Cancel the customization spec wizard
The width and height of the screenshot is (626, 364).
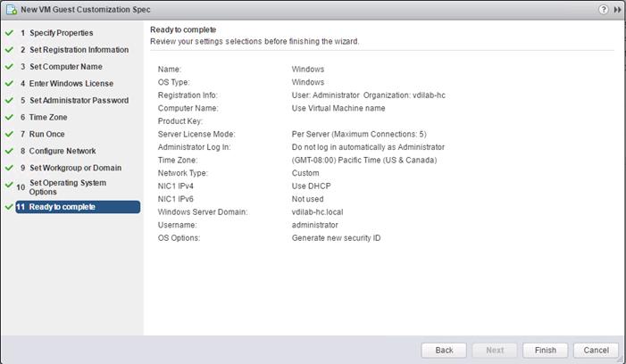pyautogui.click(x=596, y=350)
